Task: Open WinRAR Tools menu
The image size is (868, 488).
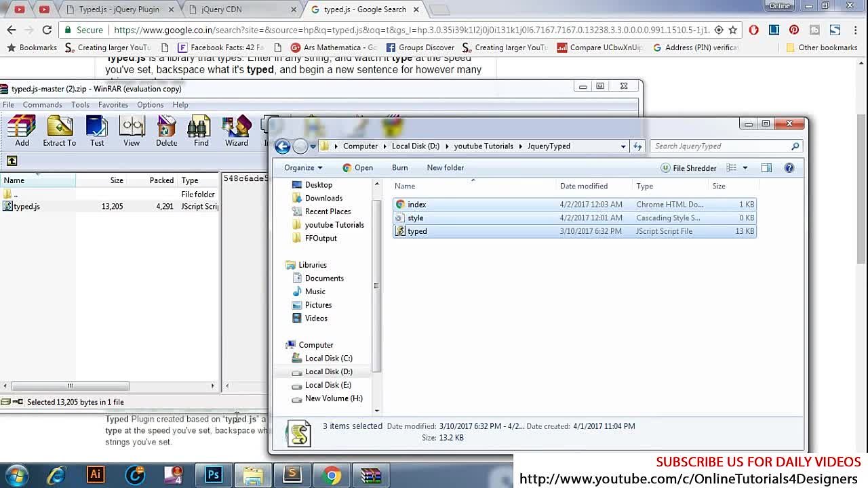Action: [x=80, y=104]
